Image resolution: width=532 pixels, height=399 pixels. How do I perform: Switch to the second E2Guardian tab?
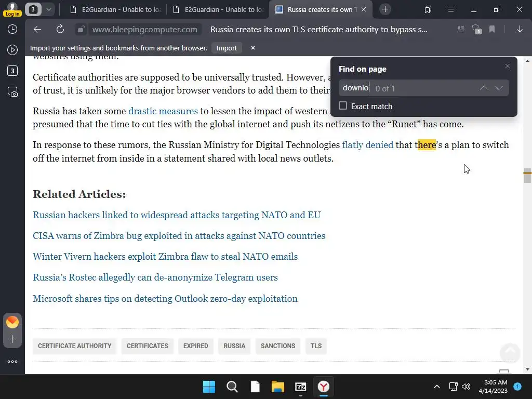pos(218,9)
